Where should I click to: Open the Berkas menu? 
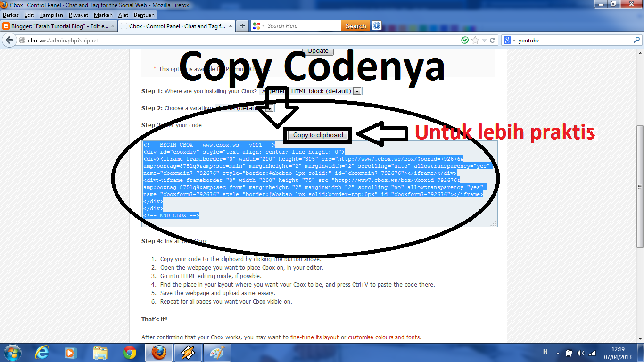[11, 15]
